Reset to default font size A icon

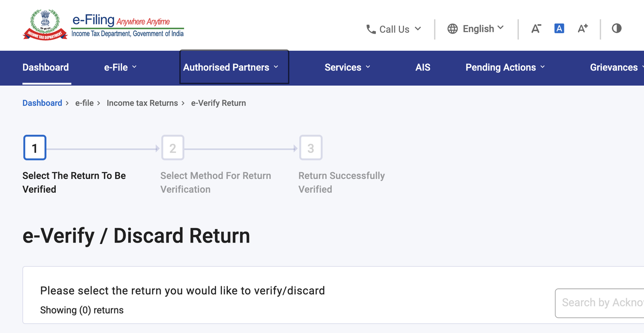coord(559,29)
